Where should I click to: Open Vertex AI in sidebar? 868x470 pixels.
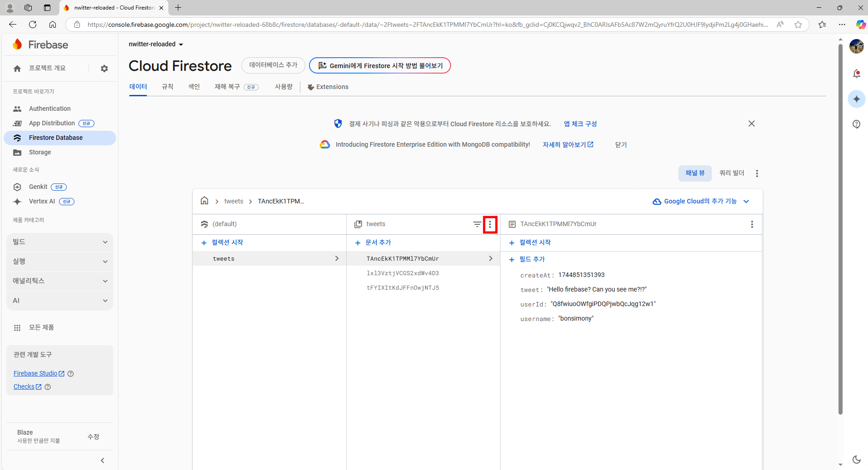pyautogui.click(x=42, y=201)
